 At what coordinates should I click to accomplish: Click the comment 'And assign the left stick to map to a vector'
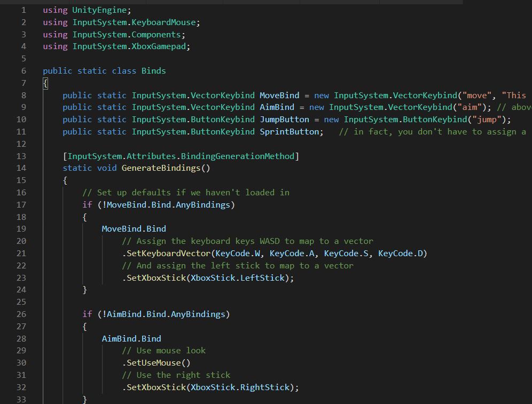pos(238,266)
